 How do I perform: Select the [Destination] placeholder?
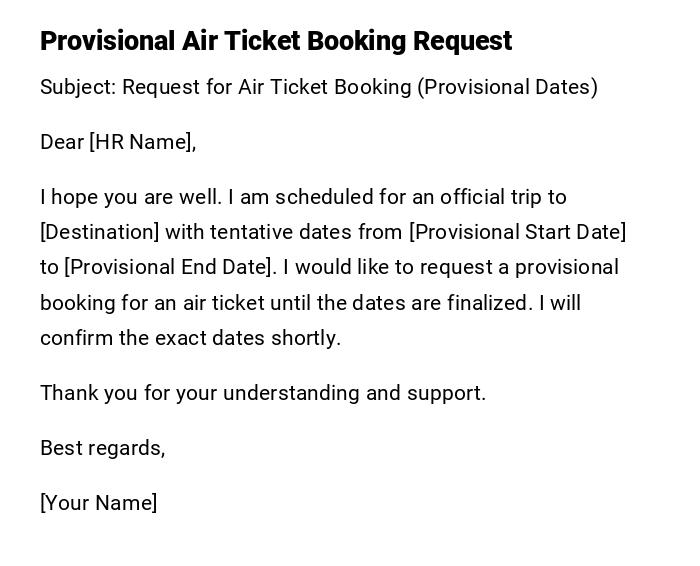(x=99, y=232)
